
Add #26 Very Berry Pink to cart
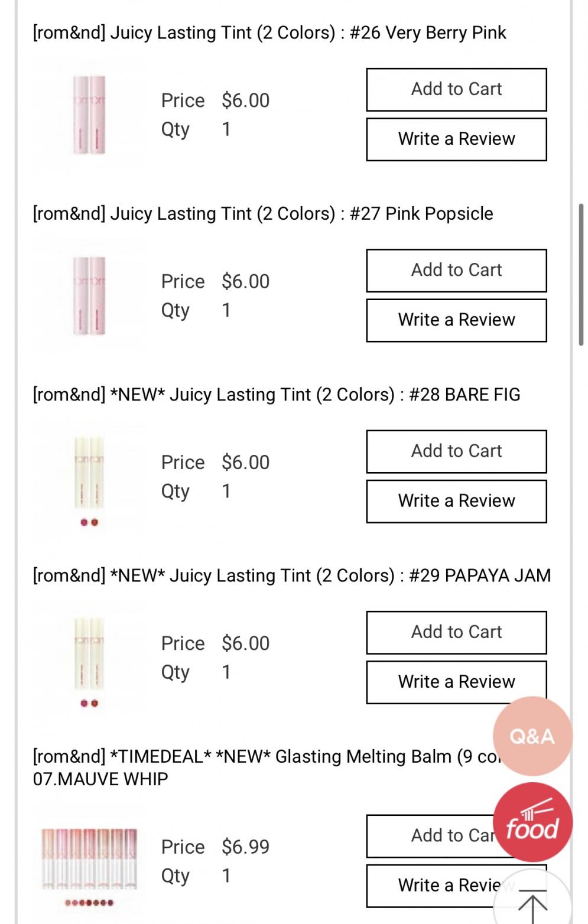pos(456,90)
